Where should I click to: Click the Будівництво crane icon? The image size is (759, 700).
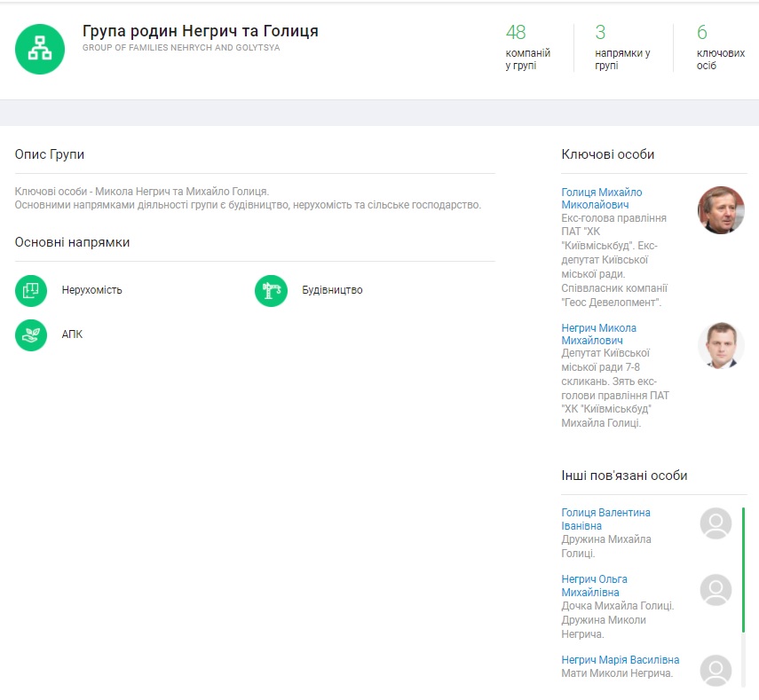[x=271, y=290]
